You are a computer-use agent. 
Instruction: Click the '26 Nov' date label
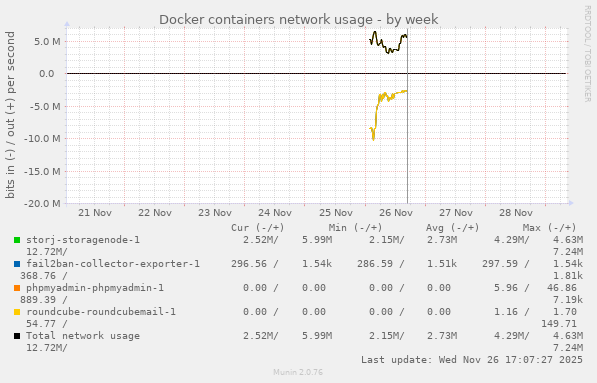396,213
